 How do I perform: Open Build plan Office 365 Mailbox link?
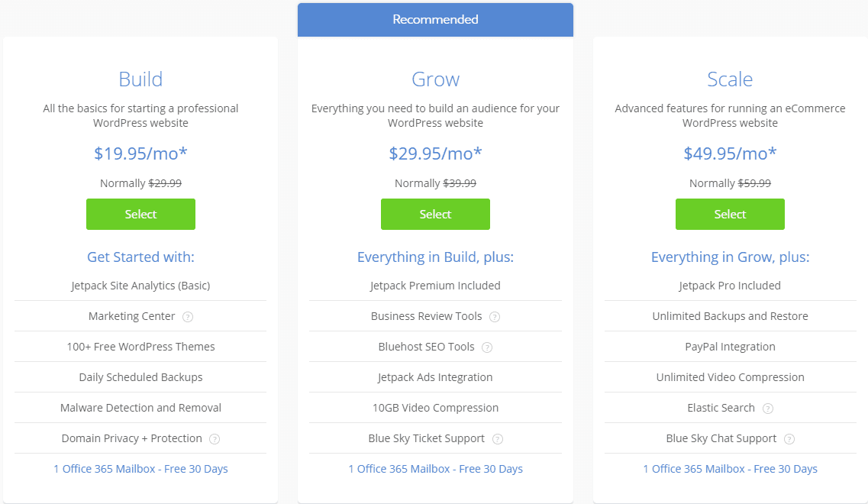(x=140, y=469)
